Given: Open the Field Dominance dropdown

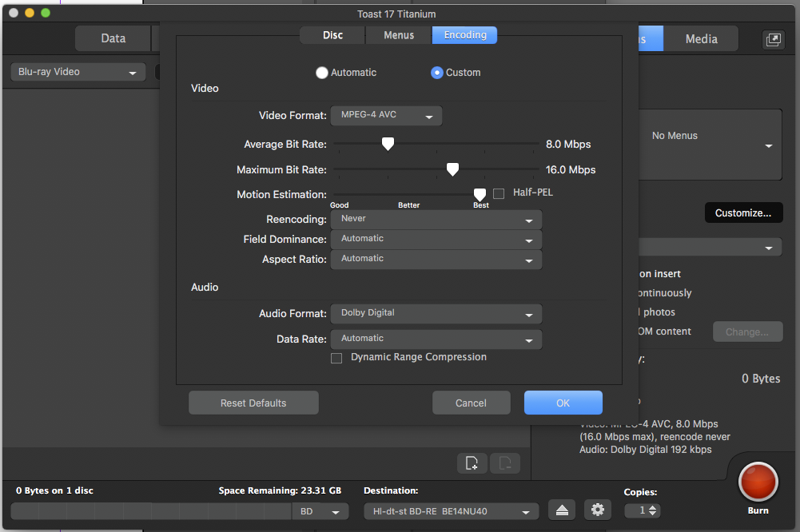Looking at the screenshot, I should pyautogui.click(x=436, y=239).
